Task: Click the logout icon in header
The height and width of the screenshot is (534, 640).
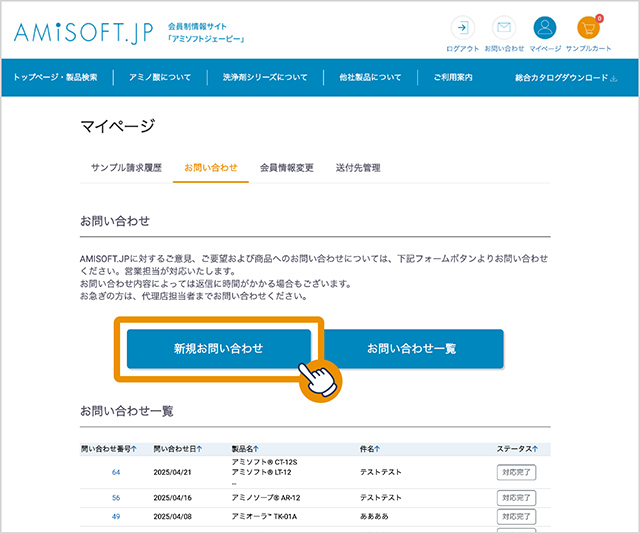Action: [462, 28]
